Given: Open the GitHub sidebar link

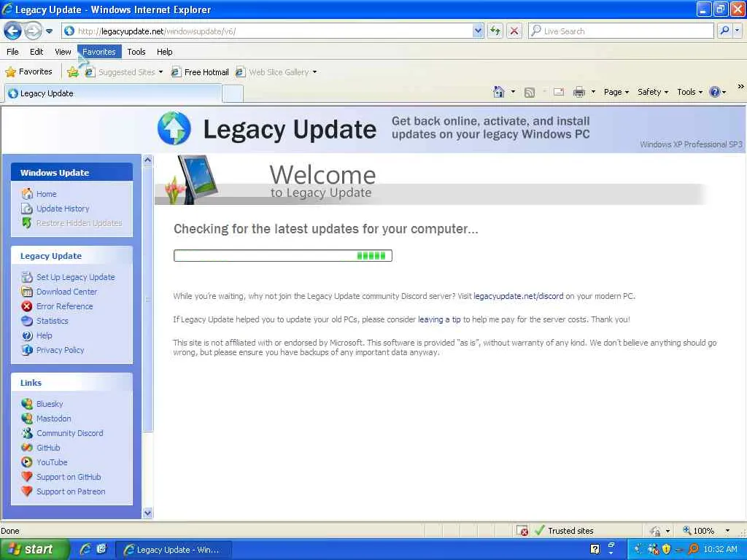Looking at the screenshot, I should coord(48,448).
